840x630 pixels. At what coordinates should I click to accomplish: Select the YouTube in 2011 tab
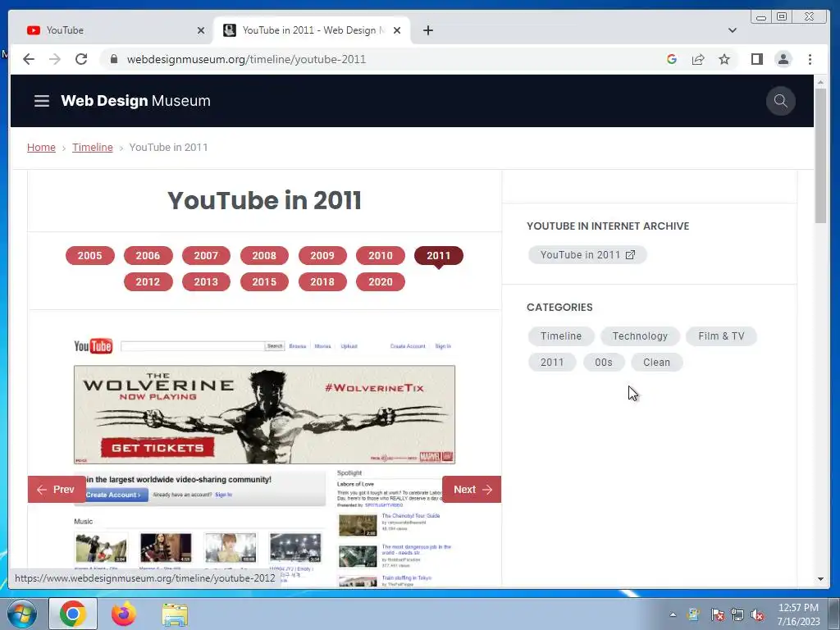(x=312, y=30)
